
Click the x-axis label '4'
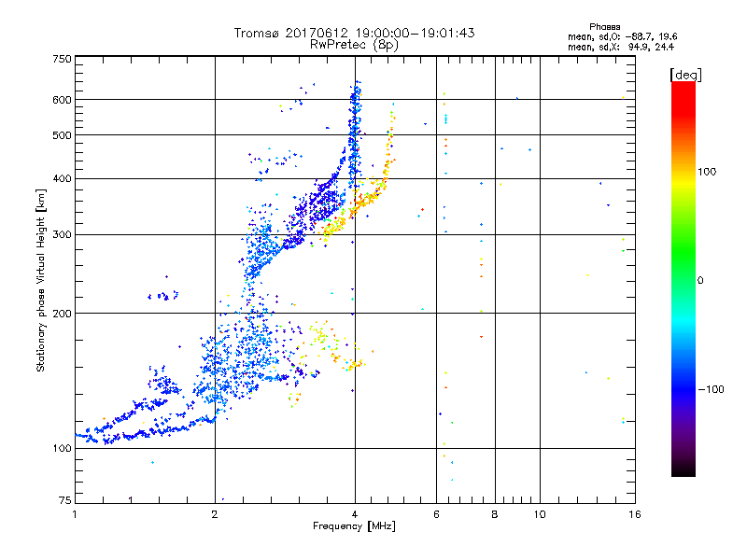[355, 514]
